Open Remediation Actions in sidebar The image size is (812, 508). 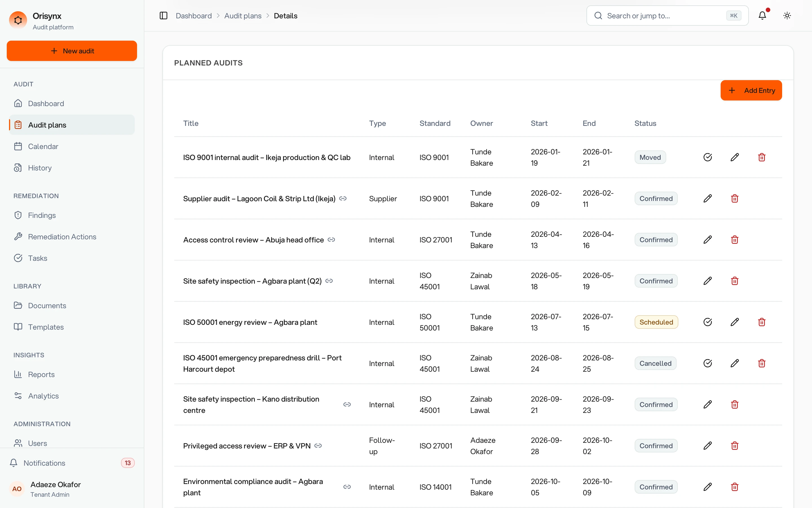(x=72, y=237)
